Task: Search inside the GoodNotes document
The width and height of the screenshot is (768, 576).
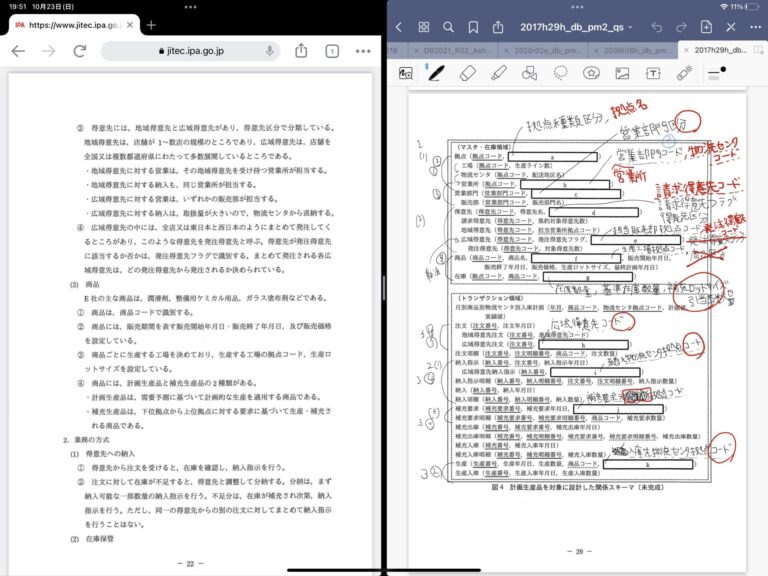Action: (448, 27)
